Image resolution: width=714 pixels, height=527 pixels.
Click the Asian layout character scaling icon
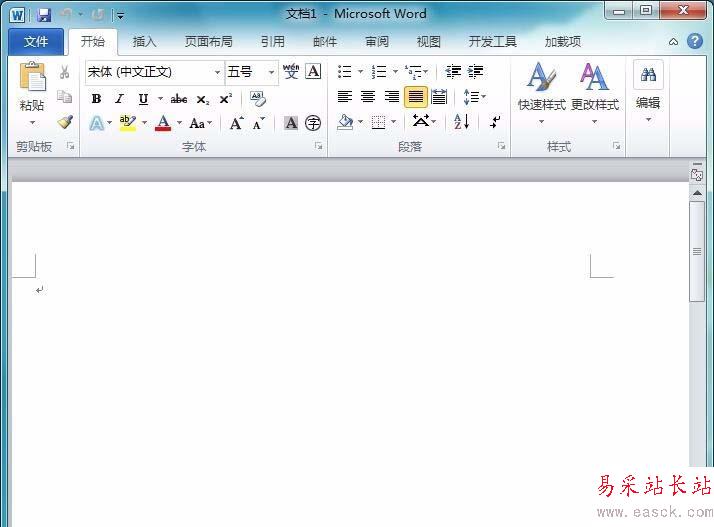[420, 121]
